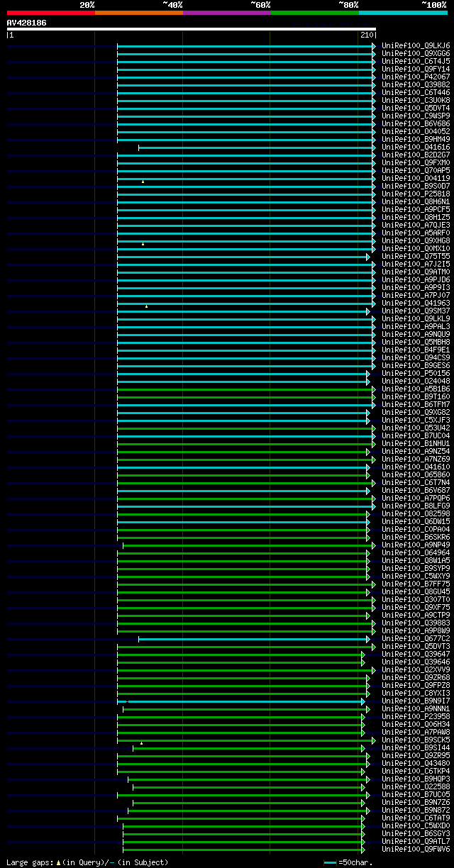Click the cyan alignment bar for UniRef100_Q9SM37
Screen dimensions: 454x868
pos(242,311)
